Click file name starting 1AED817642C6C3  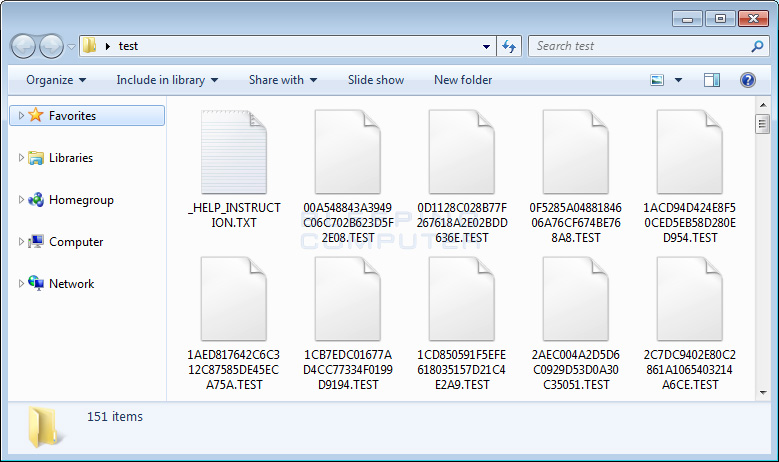pyautogui.click(x=234, y=370)
